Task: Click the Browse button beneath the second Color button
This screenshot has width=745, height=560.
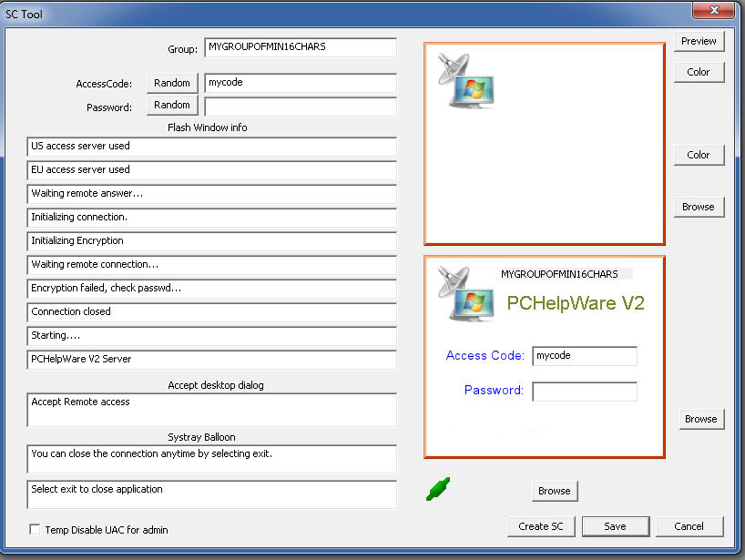Action: (699, 207)
